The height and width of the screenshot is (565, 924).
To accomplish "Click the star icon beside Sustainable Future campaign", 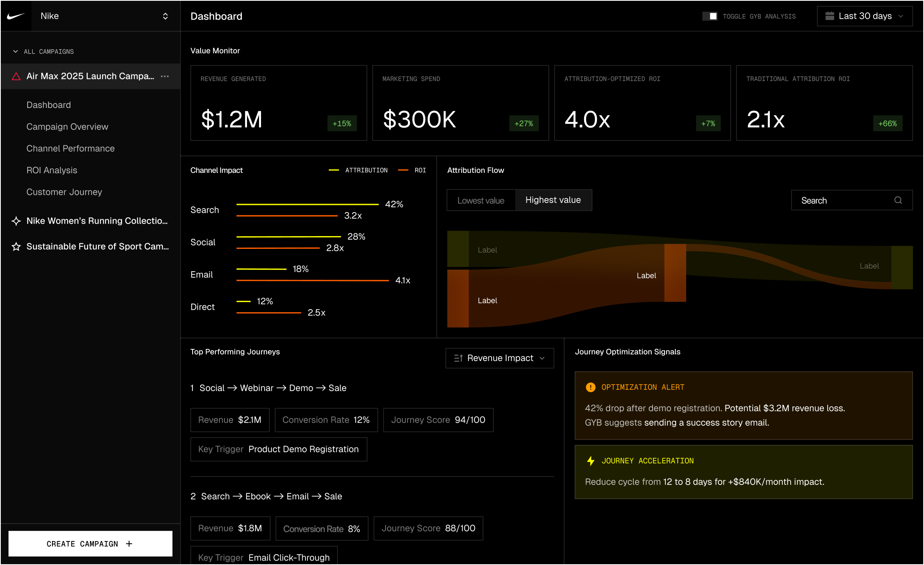I will (x=16, y=246).
